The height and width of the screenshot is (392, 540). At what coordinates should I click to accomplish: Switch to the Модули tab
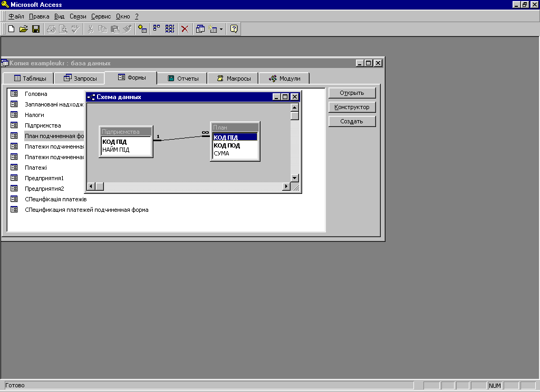click(x=284, y=78)
